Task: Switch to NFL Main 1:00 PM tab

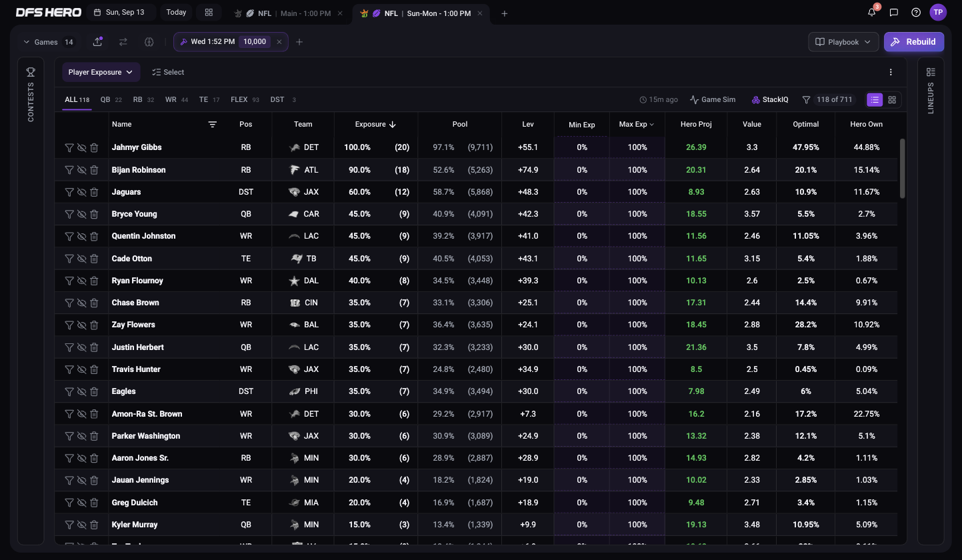Action: click(x=287, y=13)
